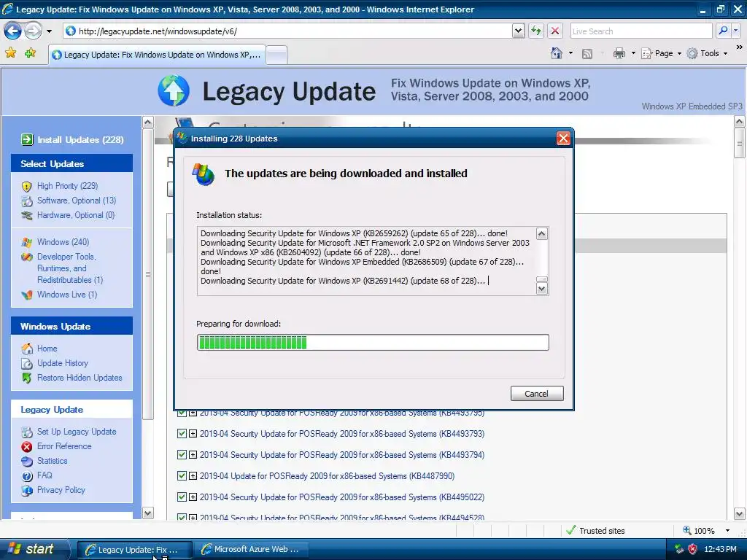Go back with the browser Back arrow
747x560 pixels.
(x=13, y=31)
